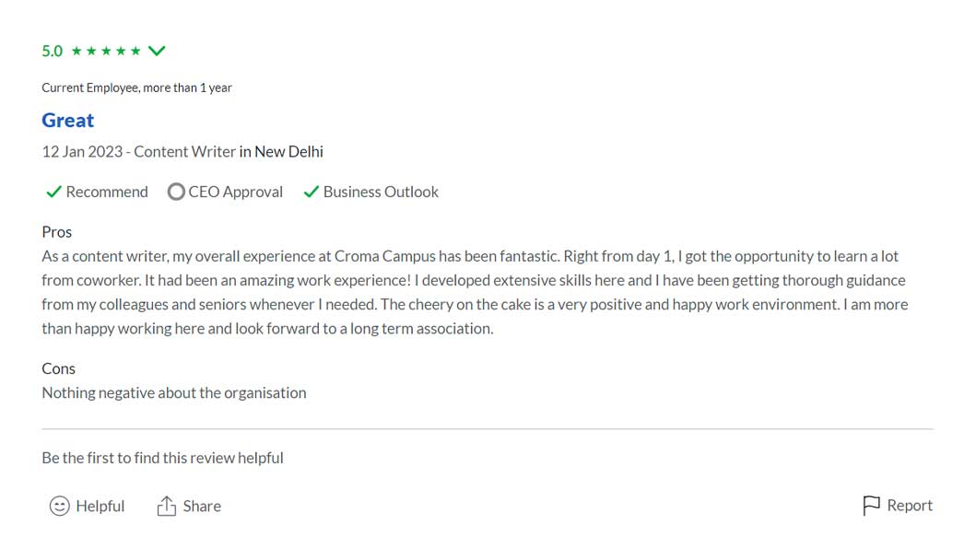Click the middle (third) rating star
Screen dimensions: 976x560
pyautogui.click(x=107, y=51)
